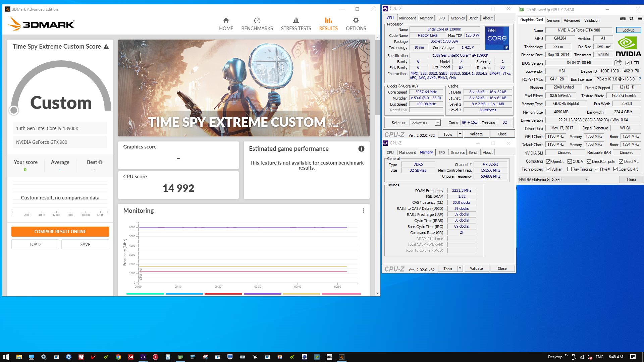Open Google Chrome from the taskbar
The width and height of the screenshot is (644, 362).
tap(118, 357)
